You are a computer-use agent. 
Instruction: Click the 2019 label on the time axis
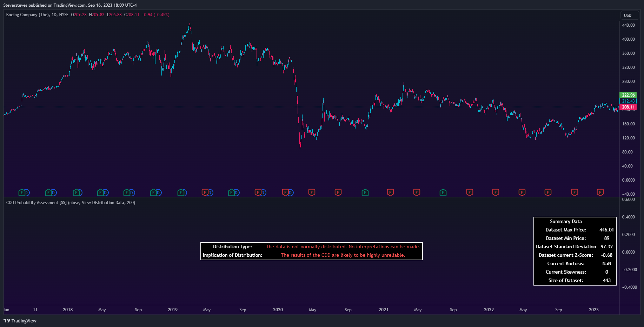pos(173,310)
